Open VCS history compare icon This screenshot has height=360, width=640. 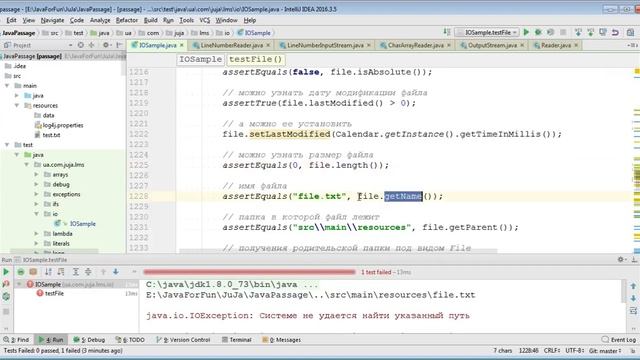(x=603, y=32)
